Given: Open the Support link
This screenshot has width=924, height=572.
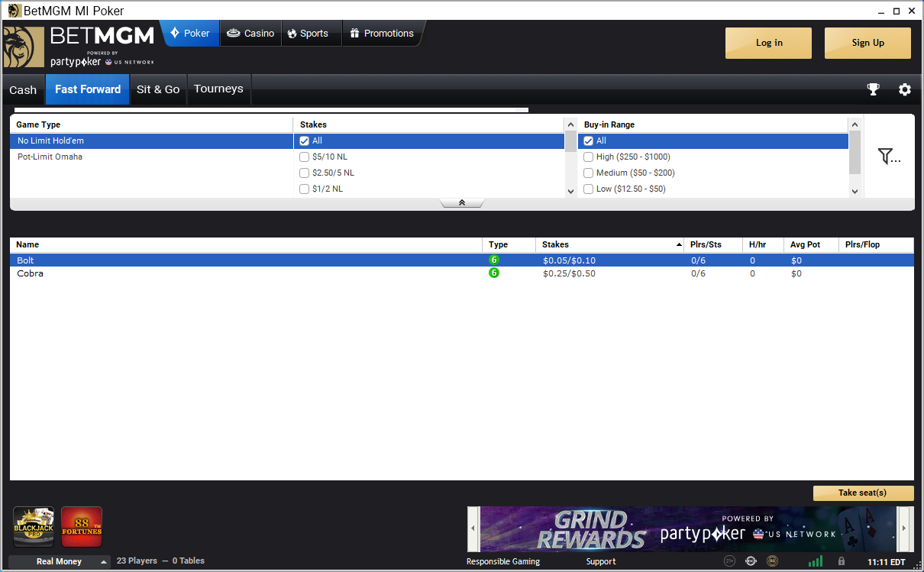Looking at the screenshot, I should (601, 561).
